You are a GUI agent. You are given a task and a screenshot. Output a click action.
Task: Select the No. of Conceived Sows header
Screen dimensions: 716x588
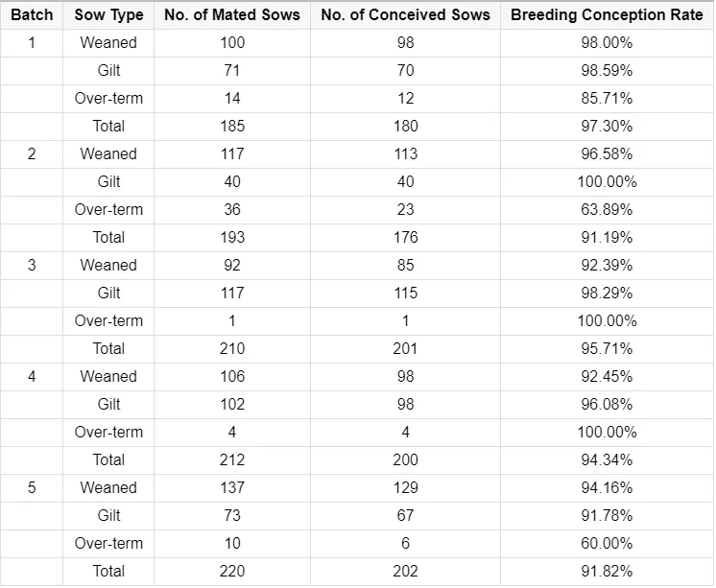pos(405,15)
